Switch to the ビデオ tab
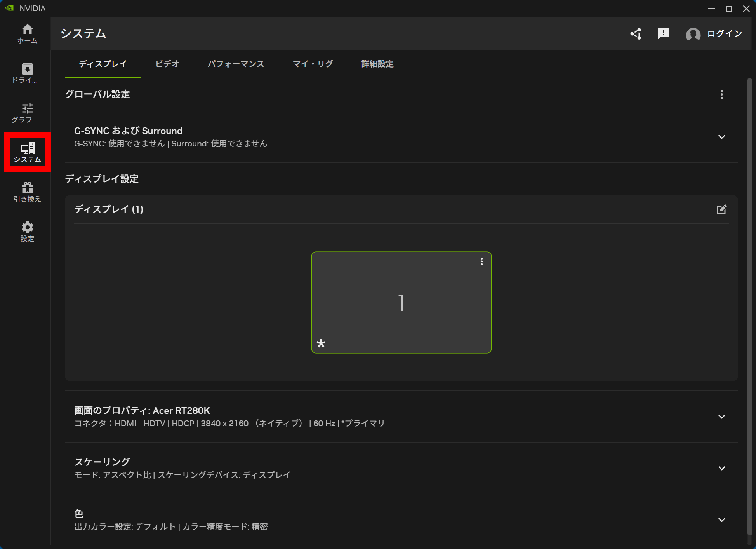Viewport: 756px width, 549px height. [x=167, y=64]
